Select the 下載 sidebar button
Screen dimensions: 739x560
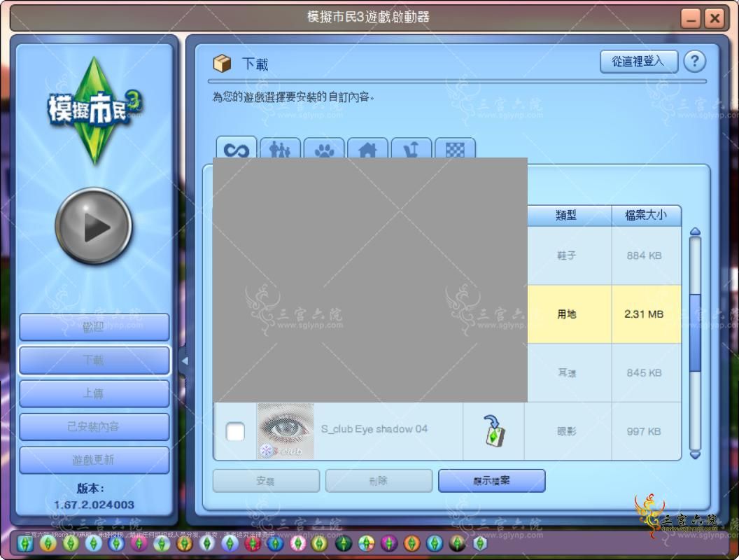[x=94, y=360]
